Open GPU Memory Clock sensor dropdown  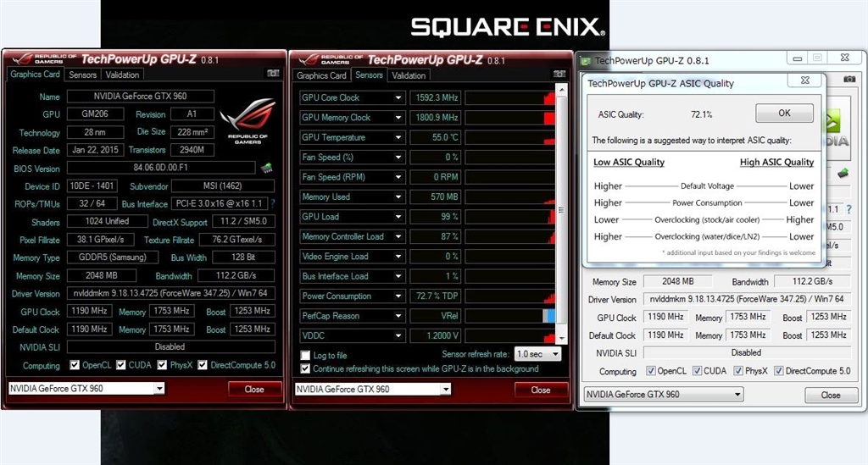point(398,118)
